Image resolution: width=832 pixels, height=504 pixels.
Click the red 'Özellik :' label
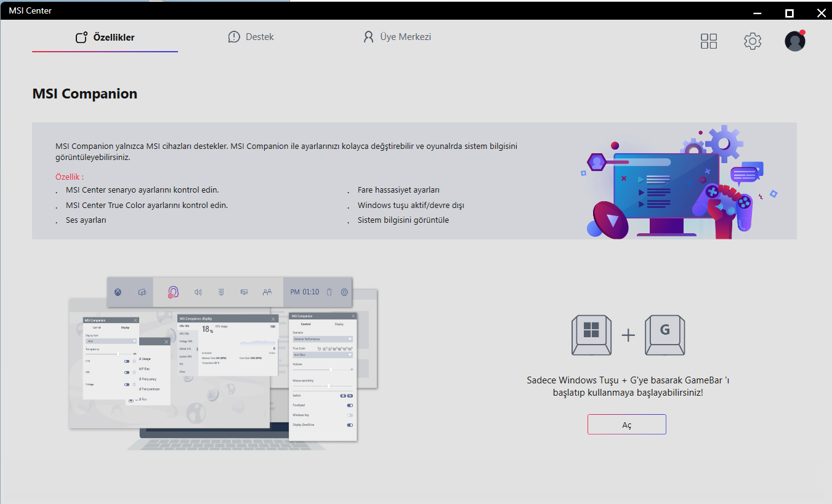tap(70, 177)
